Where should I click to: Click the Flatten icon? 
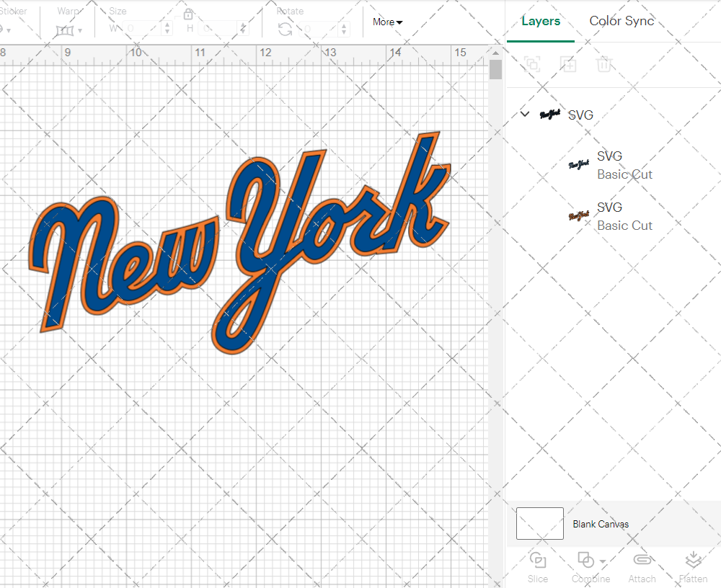(693, 561)
